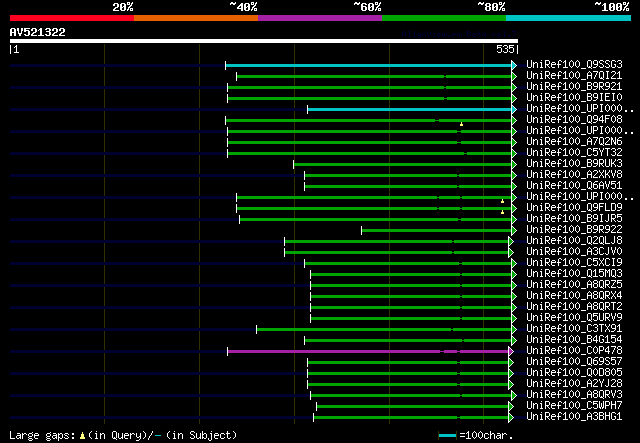Click the ~60% scale label
This screenshot has height=443, width=640.
(x=367, y=7)
